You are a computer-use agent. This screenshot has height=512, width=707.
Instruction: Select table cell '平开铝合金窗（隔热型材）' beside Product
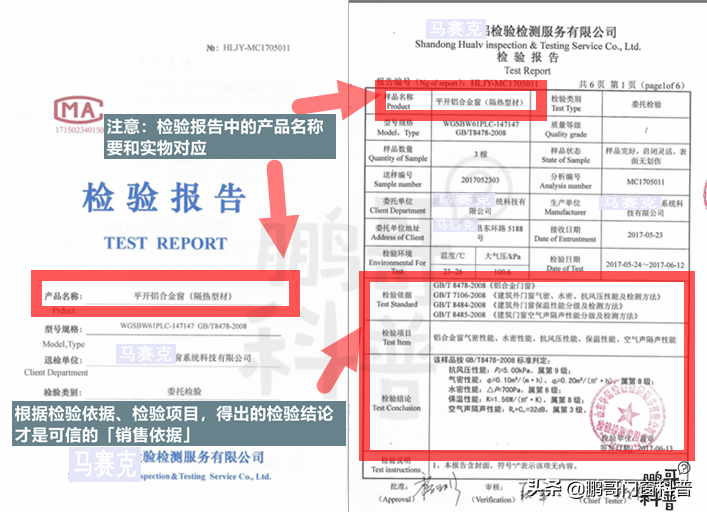click(x=480, y=102)
